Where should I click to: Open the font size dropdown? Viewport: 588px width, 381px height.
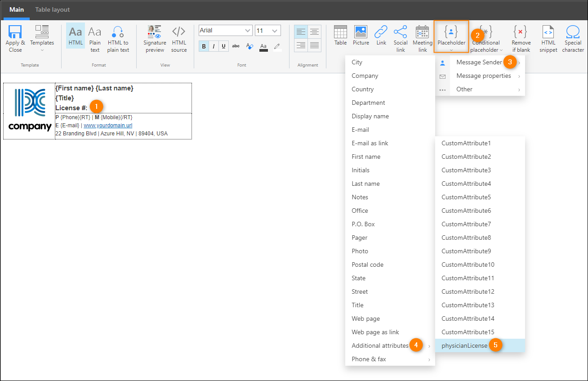275,31
